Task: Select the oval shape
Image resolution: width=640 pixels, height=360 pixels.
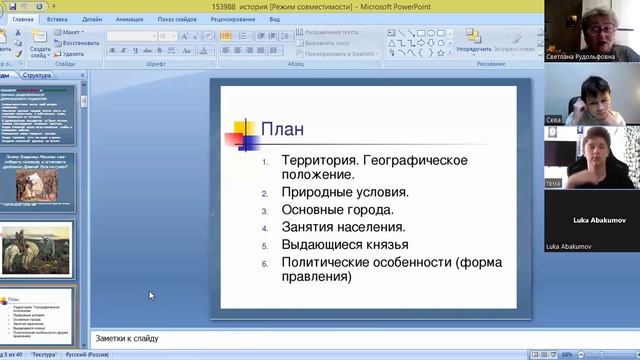Action: 431,33
